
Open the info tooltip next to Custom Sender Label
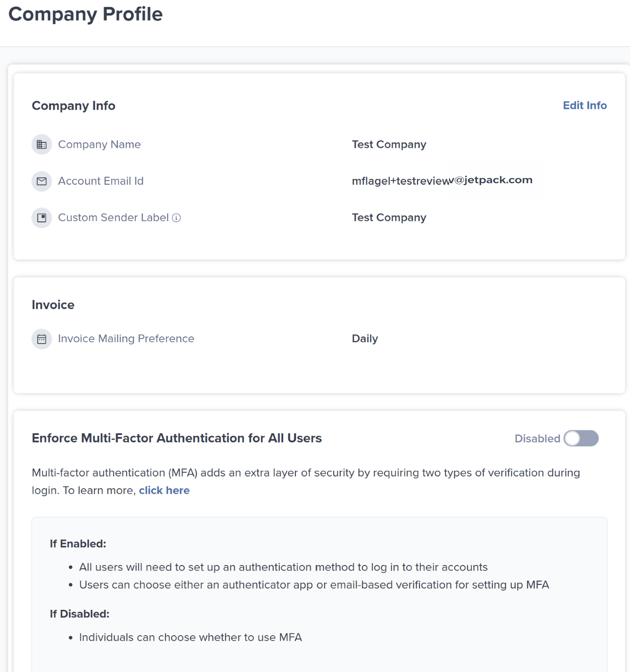[x=176, y=218]
